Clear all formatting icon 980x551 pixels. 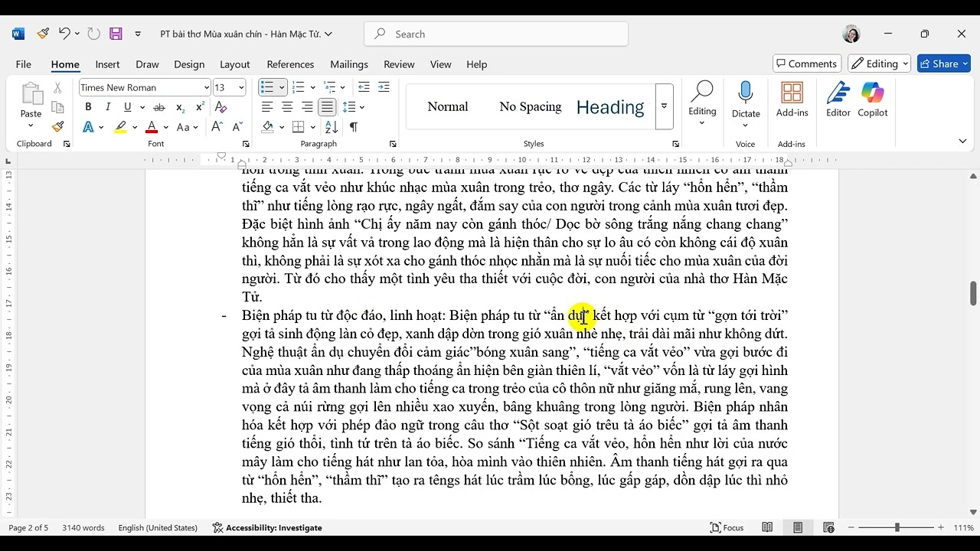[220, 107]
